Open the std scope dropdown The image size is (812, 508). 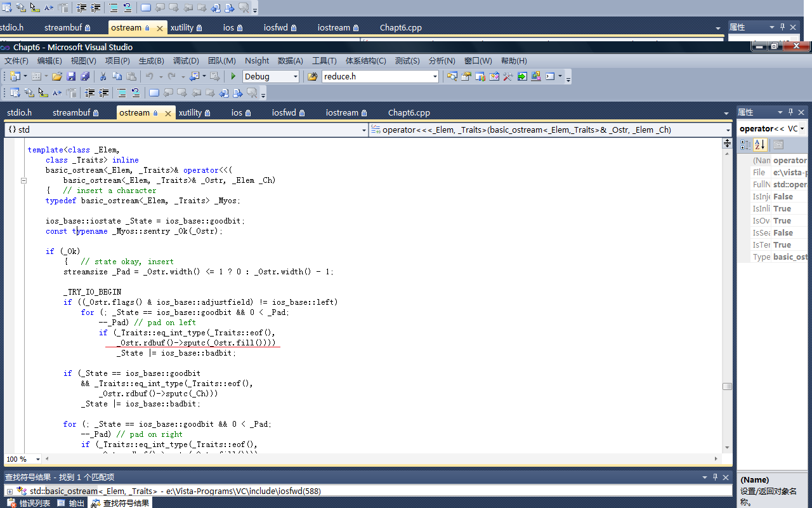pyautogui.click(x=363, y=130)
